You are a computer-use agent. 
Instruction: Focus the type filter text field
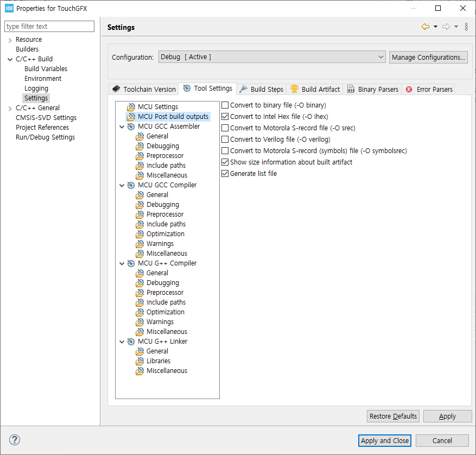coord(49,27)
